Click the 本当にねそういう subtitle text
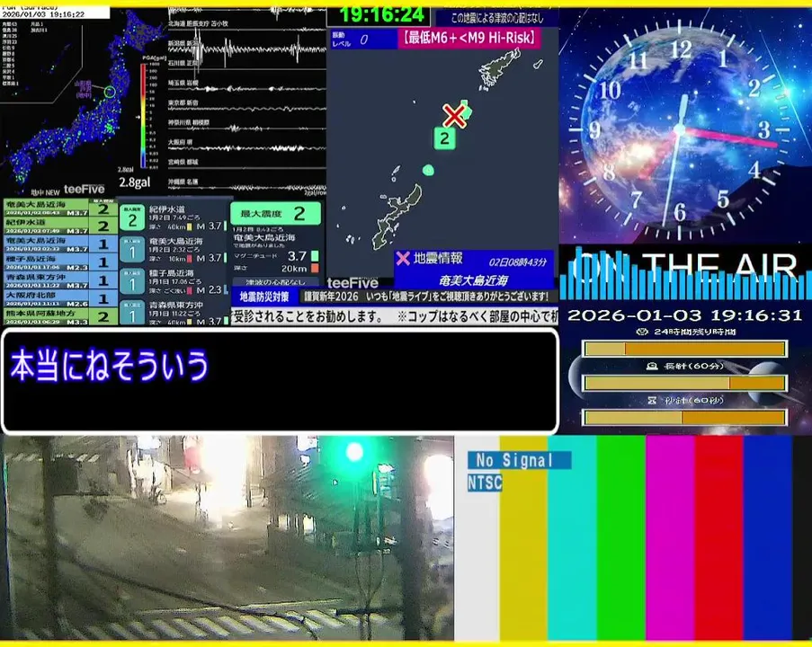The width and height of the screenshot is (812, 647). 110,366
